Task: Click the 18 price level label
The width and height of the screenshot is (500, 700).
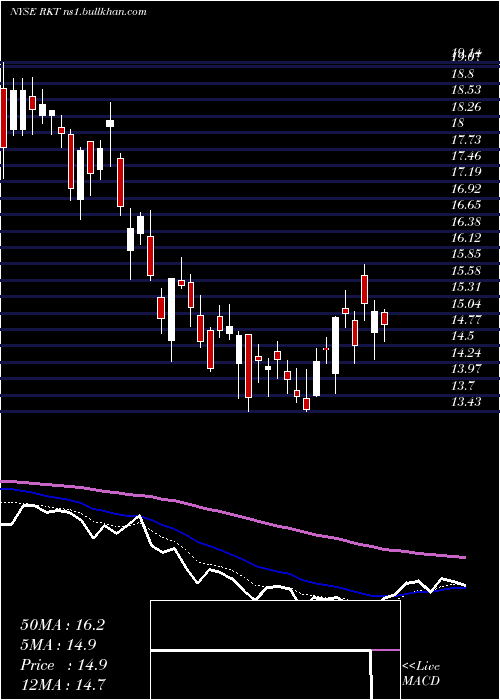Action: [458, 123]
